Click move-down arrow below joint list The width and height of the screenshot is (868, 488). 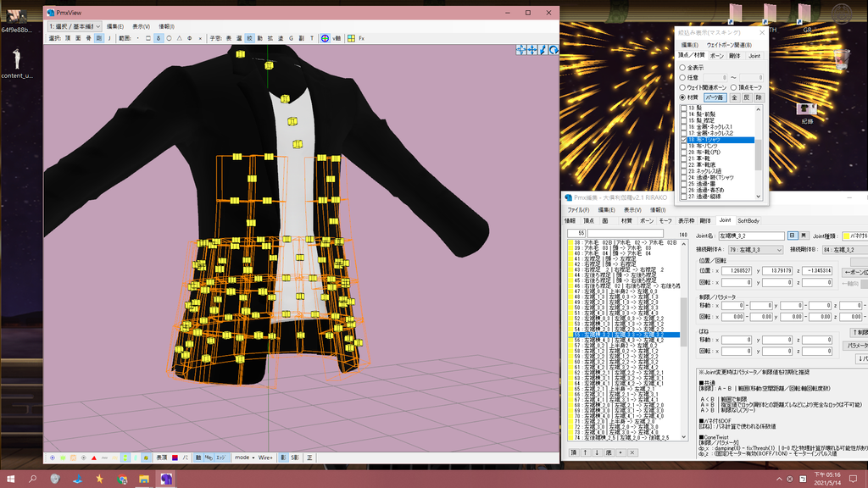(597, 452)
